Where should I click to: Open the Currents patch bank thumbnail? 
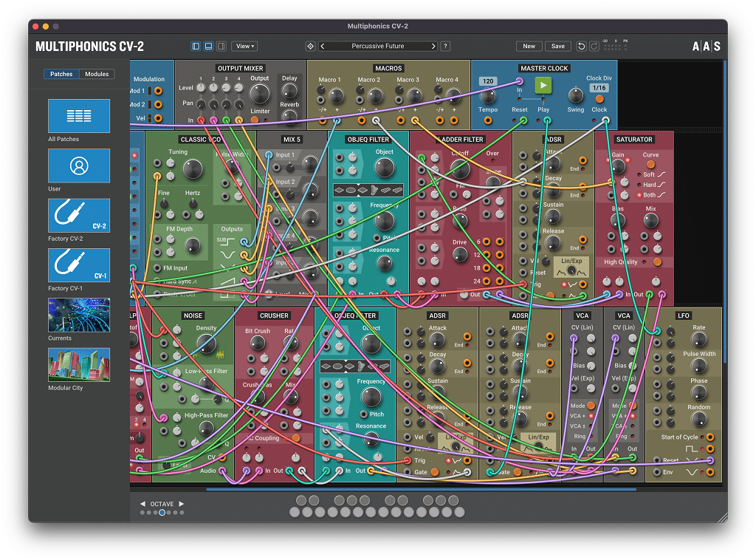point(79,315)
